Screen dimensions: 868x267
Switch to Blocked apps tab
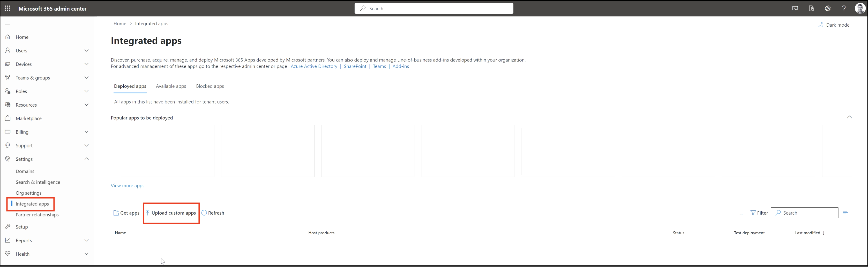210,86
